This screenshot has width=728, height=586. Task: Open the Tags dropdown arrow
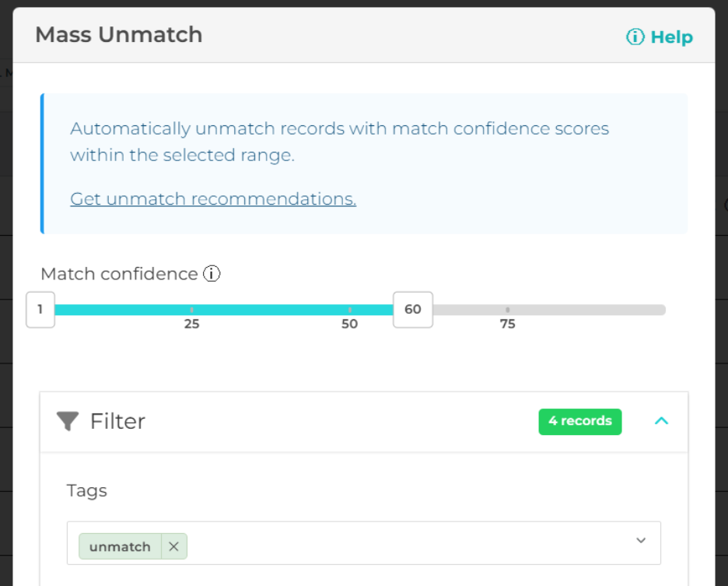click(x=641, y=541)
